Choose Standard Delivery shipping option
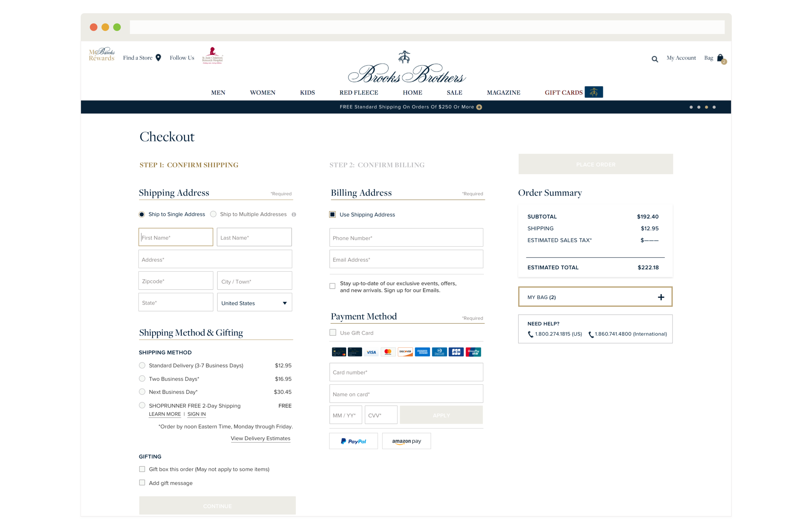The width and height of the screenshot is (812, 532). pos(142,365)
